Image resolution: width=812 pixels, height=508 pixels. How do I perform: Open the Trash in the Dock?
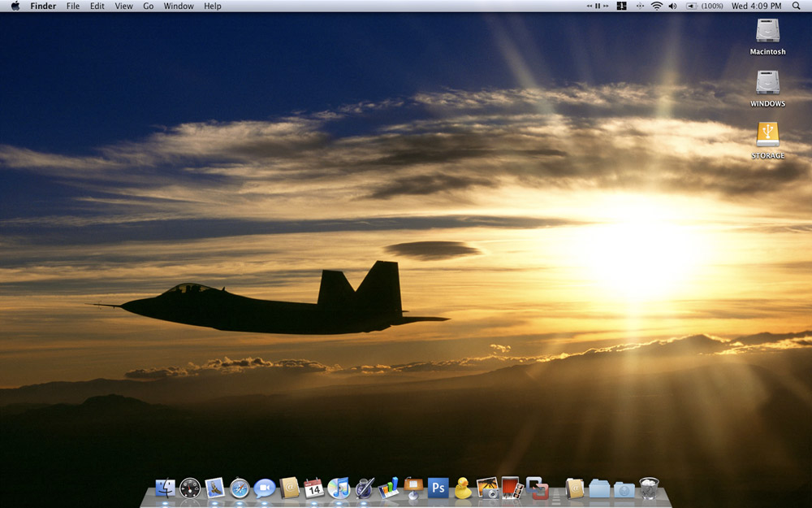(649, 488)
